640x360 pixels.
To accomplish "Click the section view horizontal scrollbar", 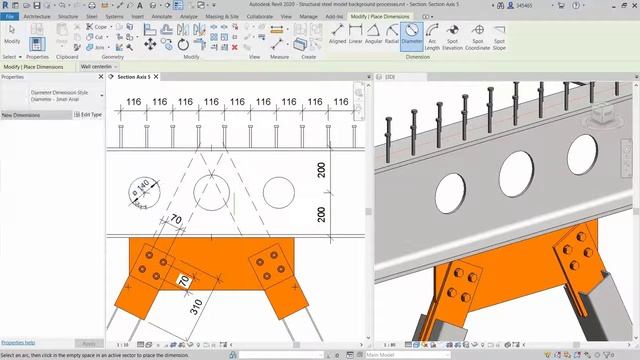I will [297, 345].
